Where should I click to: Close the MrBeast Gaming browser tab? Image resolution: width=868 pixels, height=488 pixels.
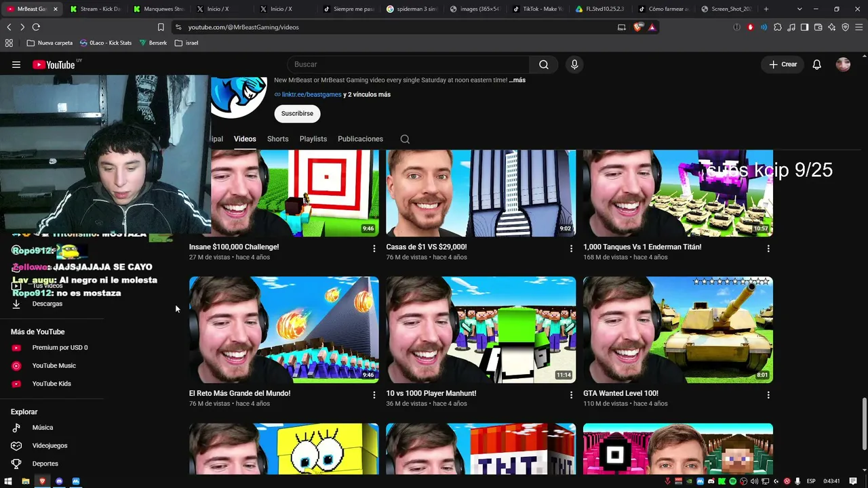tap(55, 9)
